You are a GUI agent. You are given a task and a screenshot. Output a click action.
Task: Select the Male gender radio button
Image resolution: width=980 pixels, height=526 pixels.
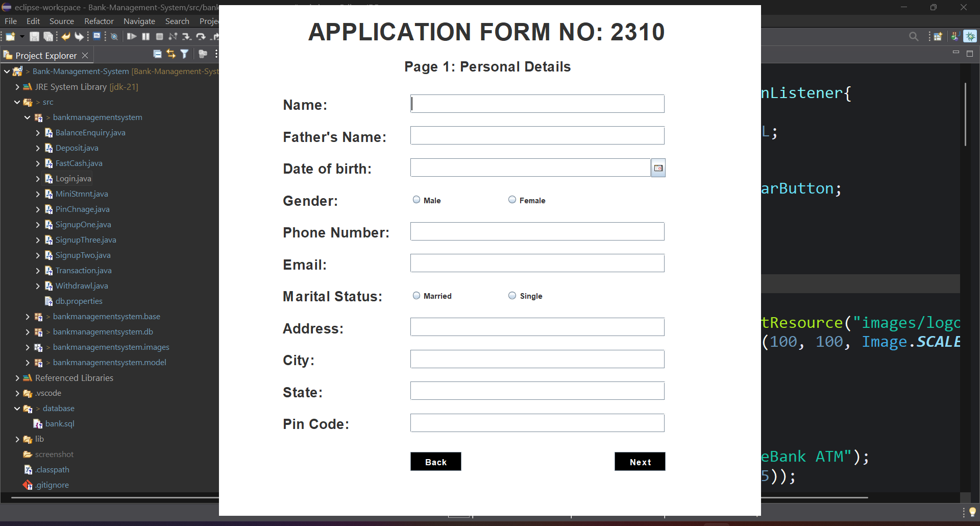click(416, 200)
